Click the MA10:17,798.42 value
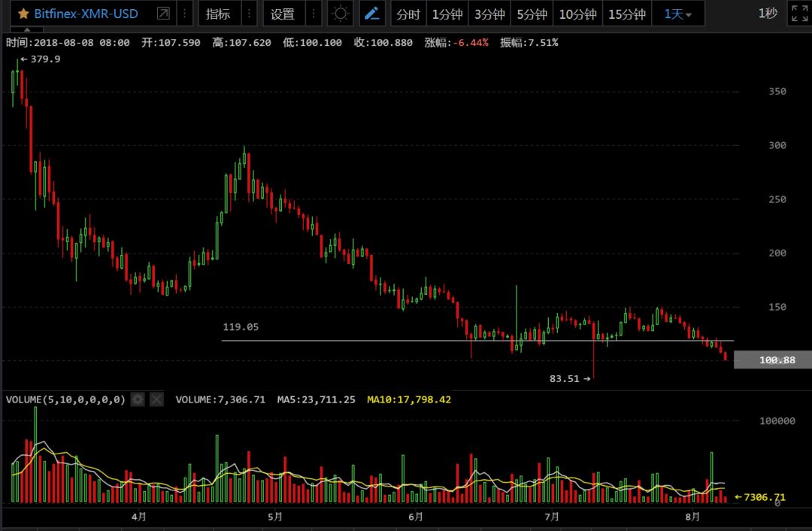This screenshot has width=812, height=531. tap(408, 399)
